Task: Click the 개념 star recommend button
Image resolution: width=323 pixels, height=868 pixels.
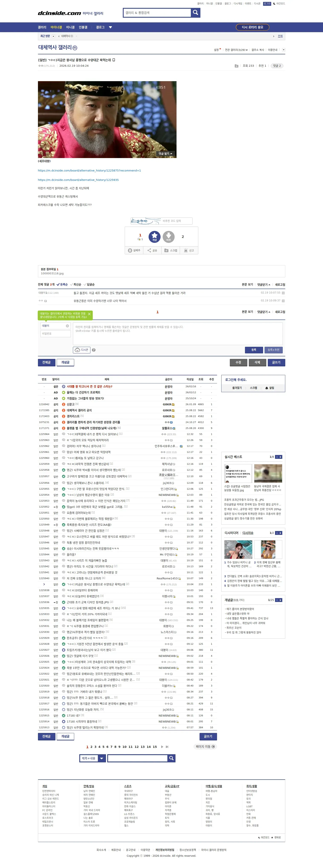Action: [154, 237]
